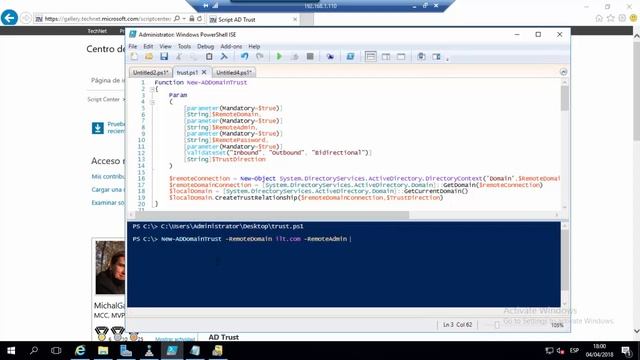Open the toolbar overflow options arrow

click(447, 60)
